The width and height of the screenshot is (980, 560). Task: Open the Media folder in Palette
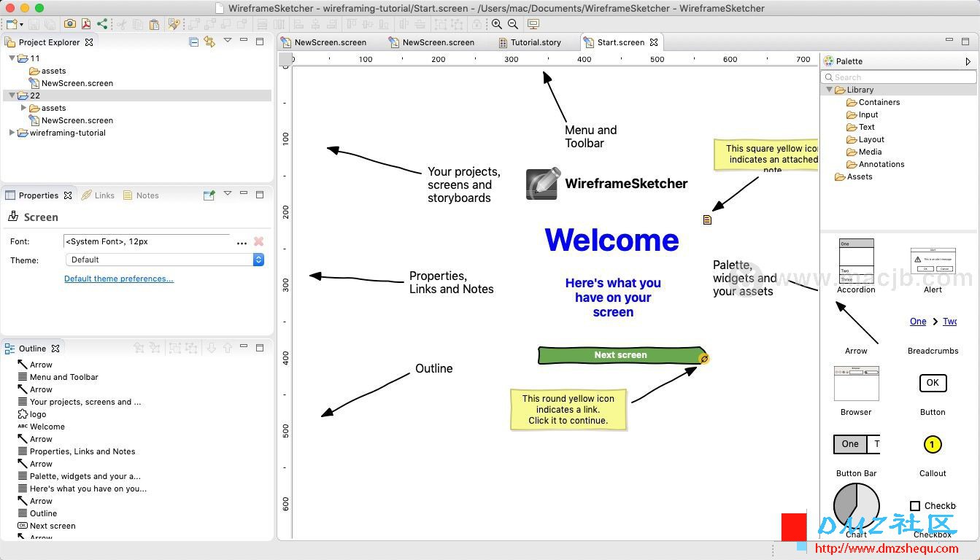click(864, 152)
